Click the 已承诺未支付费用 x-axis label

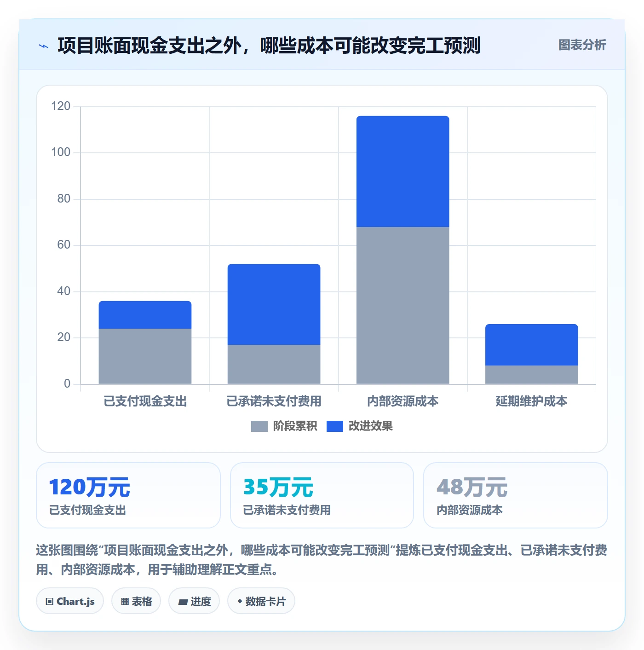click(274, 401)
